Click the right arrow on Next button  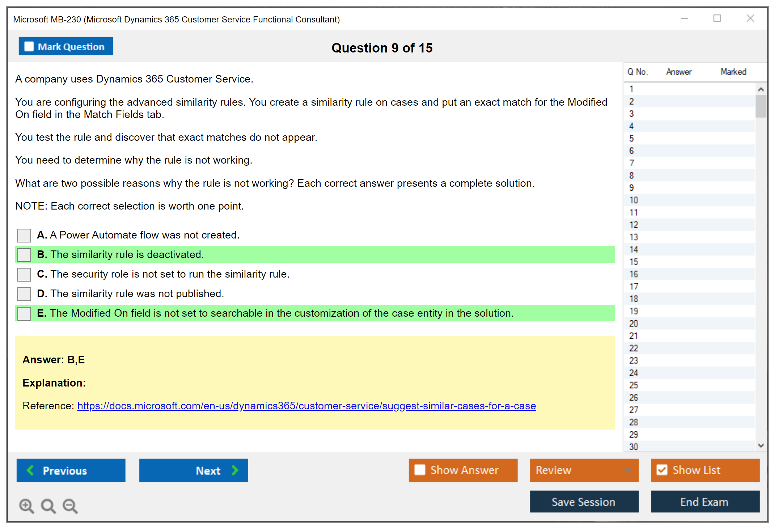[235, 470]
